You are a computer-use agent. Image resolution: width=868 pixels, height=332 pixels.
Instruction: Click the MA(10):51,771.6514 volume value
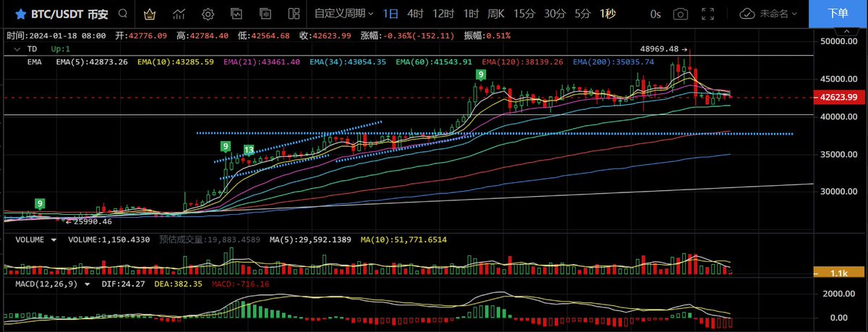click(x=404, y=239)
